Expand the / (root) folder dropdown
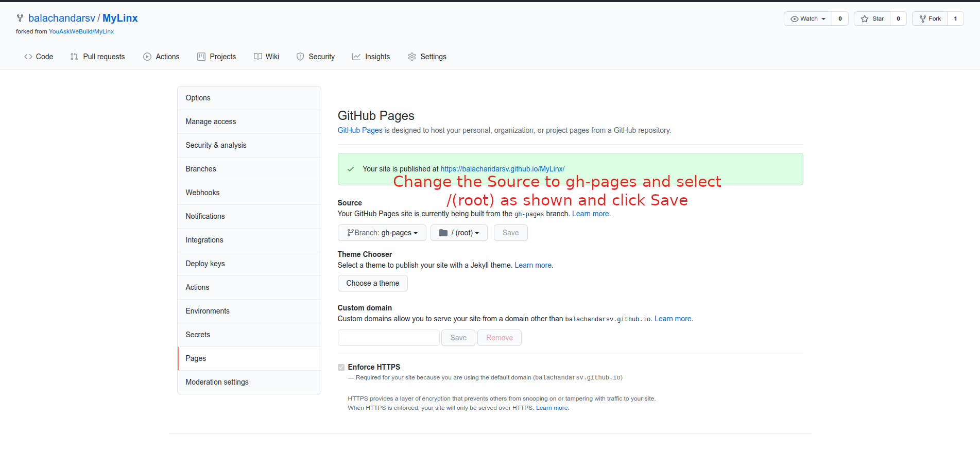980x451 pixels. 459,233
